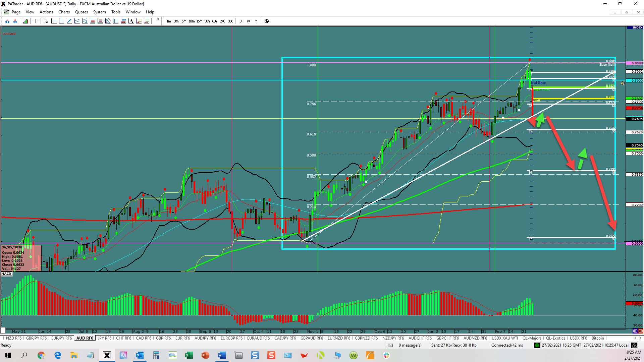Select the vertical time zones tool

click(115, 21)
